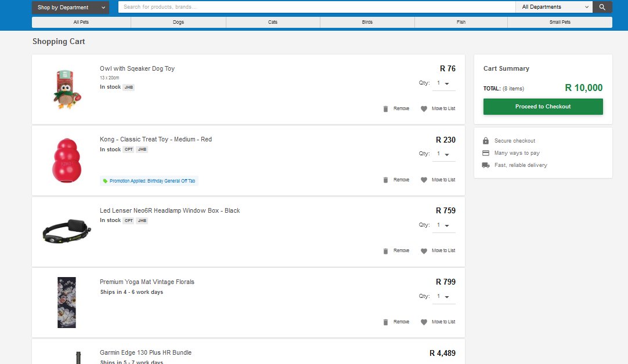Click trash icon for Owl Dog Toy
Viewport: 628px width, 364px height.
point(386,109)
